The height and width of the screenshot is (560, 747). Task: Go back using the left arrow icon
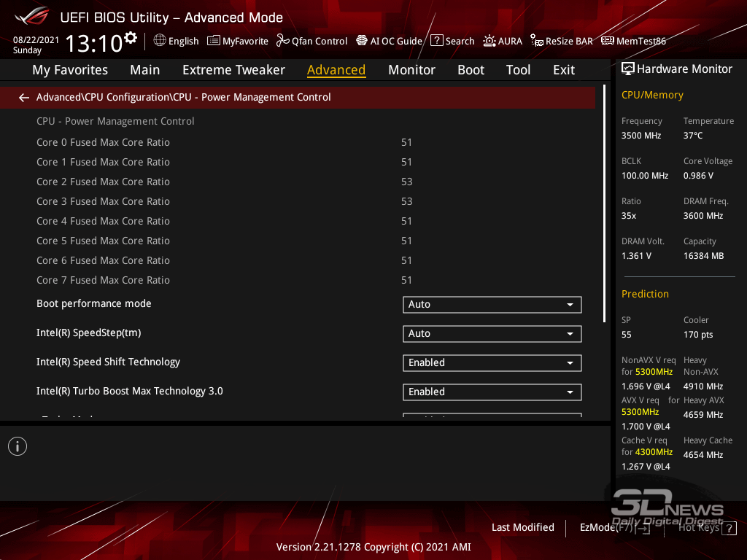24,98
